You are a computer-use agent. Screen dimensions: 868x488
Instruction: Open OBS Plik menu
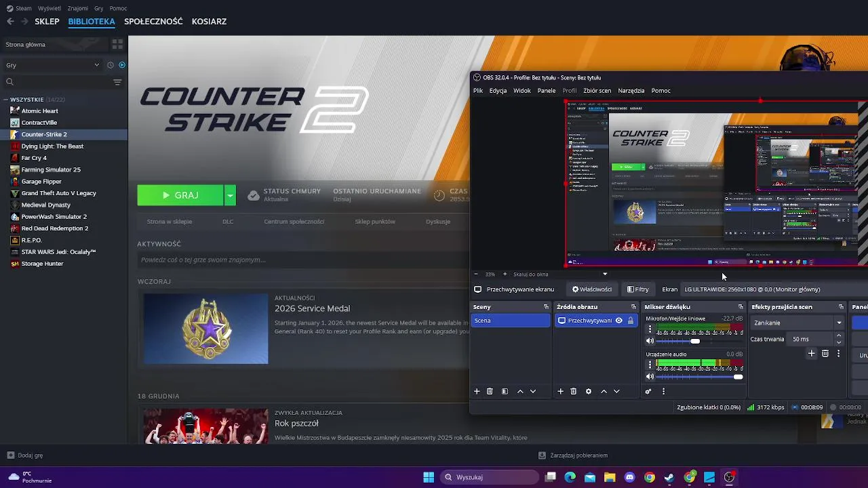click(478, 90)
